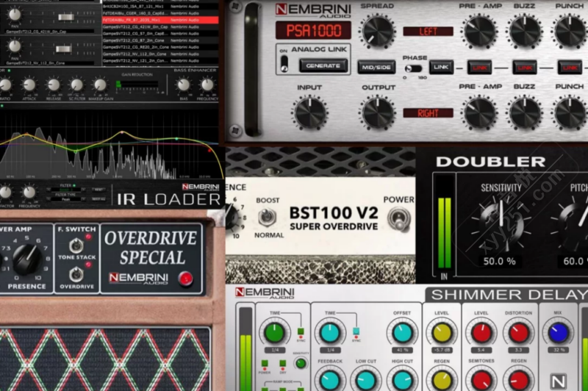
Task: Flip the Phase 0/180 switch
Action: tap(413, 68)
